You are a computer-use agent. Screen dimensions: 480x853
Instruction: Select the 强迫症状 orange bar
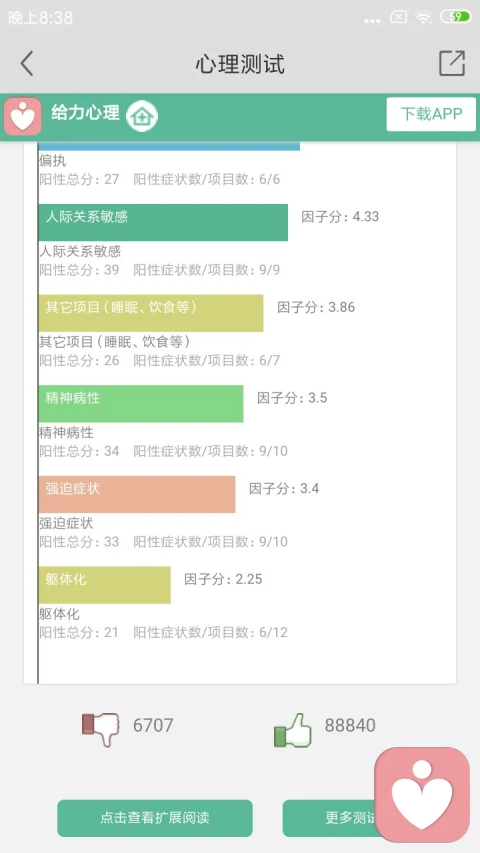pos(137,495)
